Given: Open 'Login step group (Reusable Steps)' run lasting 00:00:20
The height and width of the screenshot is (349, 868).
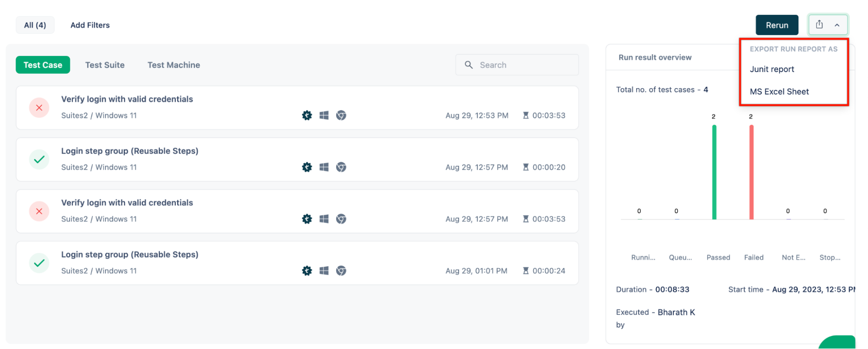Looking at the screenshot, I should (x=129, y=151).
